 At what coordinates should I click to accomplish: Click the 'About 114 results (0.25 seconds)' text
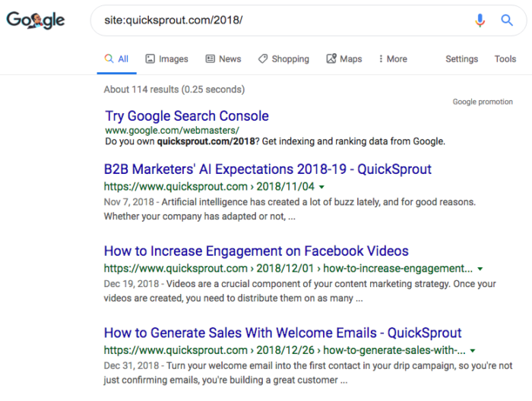174,90
